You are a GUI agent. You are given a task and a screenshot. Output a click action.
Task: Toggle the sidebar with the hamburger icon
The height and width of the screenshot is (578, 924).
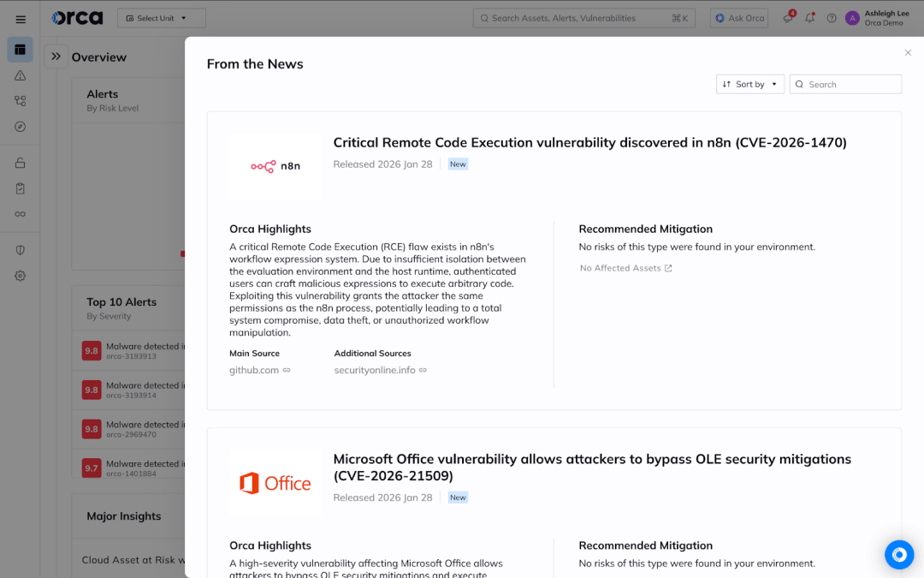21,18
